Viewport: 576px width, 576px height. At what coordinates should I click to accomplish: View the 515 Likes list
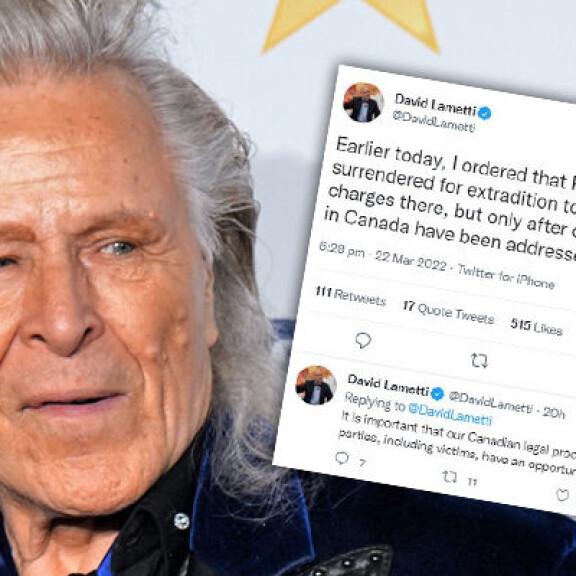(x=536, y=327)
